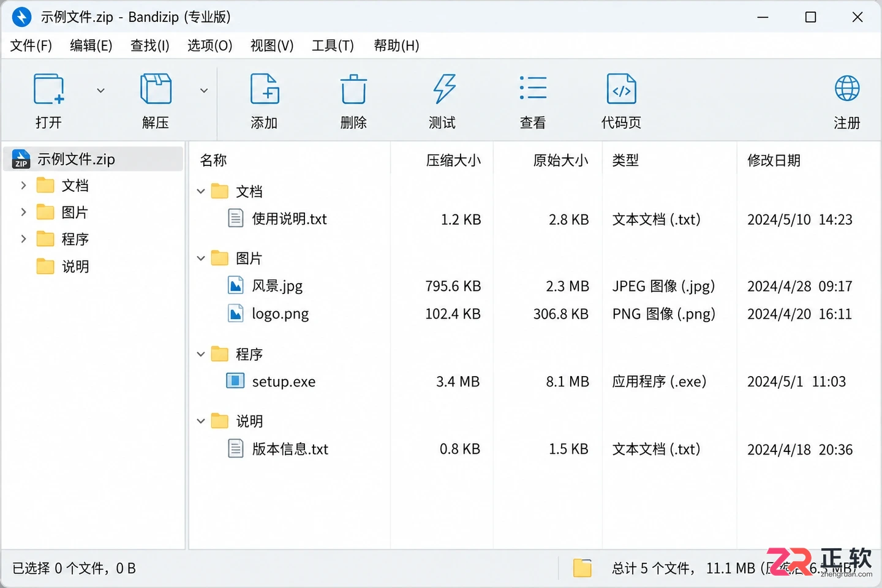Expand the 文档 folder in the left tree
Image resolution: width=882 pixels, height=588 pixels.
click(x=23, y=185)
